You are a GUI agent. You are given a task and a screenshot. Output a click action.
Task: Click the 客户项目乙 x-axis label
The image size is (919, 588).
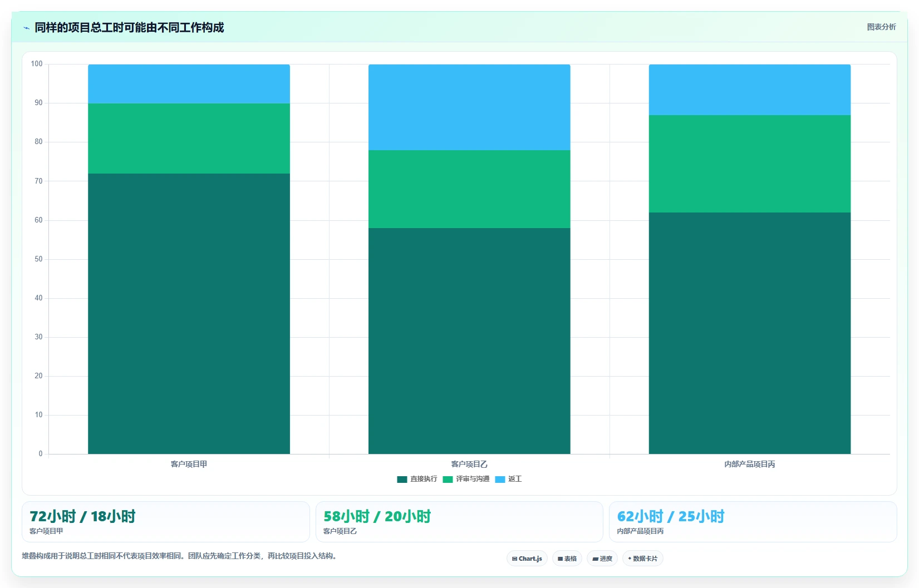(x=469, y=464)
